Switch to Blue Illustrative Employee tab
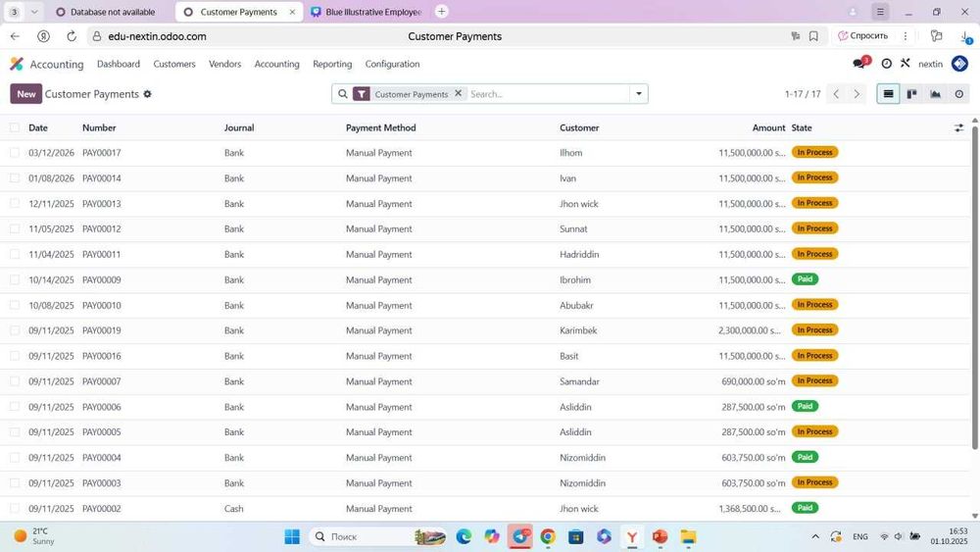Screen dimensions: 980x552 tap(367, 12)
